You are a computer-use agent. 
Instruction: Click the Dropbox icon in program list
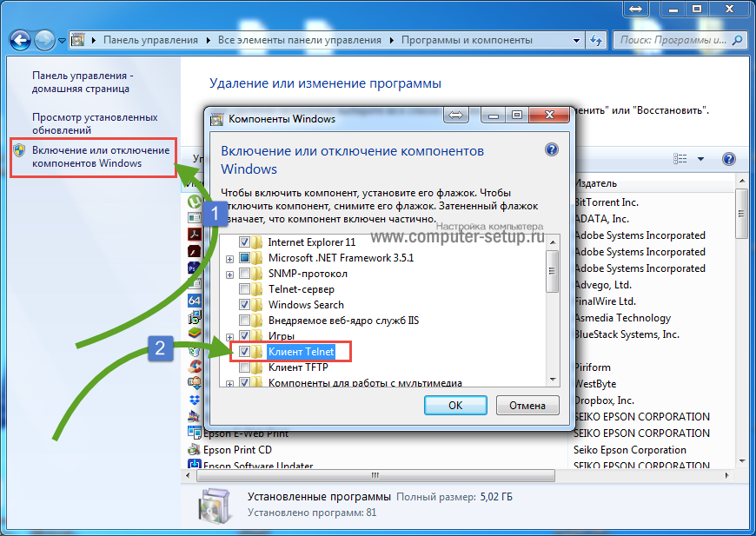tap(195, 400)
